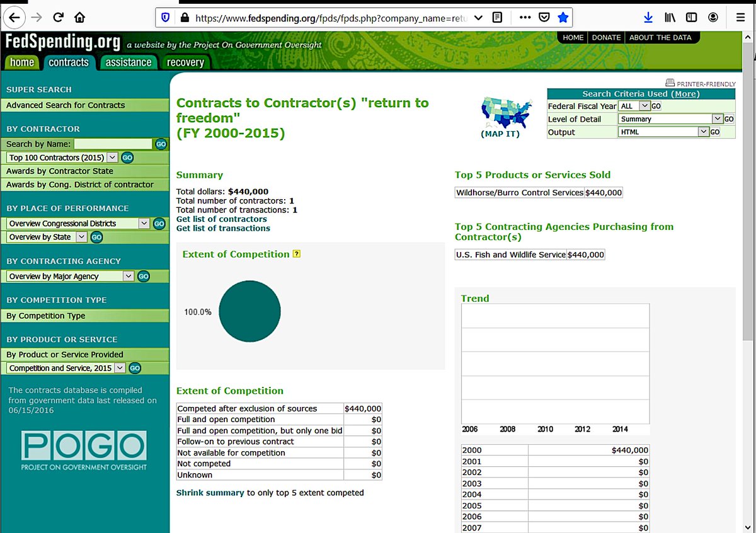Switch to the home tab

click(21, 62)
